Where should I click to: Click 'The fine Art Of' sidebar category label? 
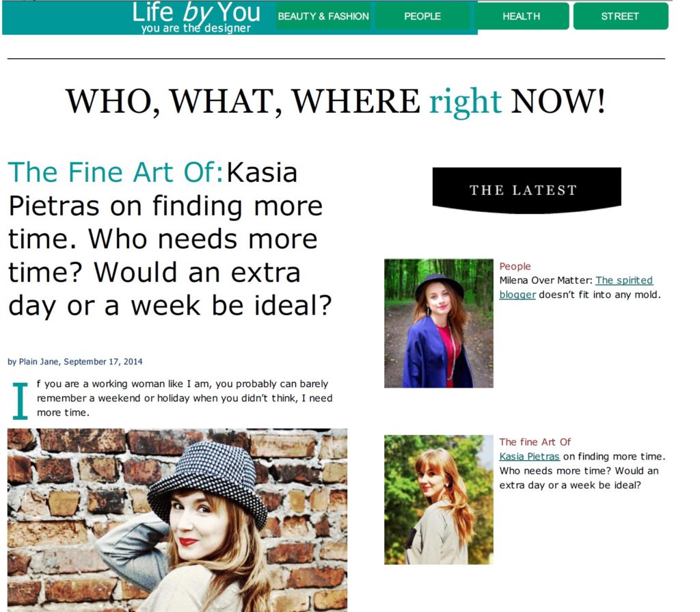[x=535, y=442]
